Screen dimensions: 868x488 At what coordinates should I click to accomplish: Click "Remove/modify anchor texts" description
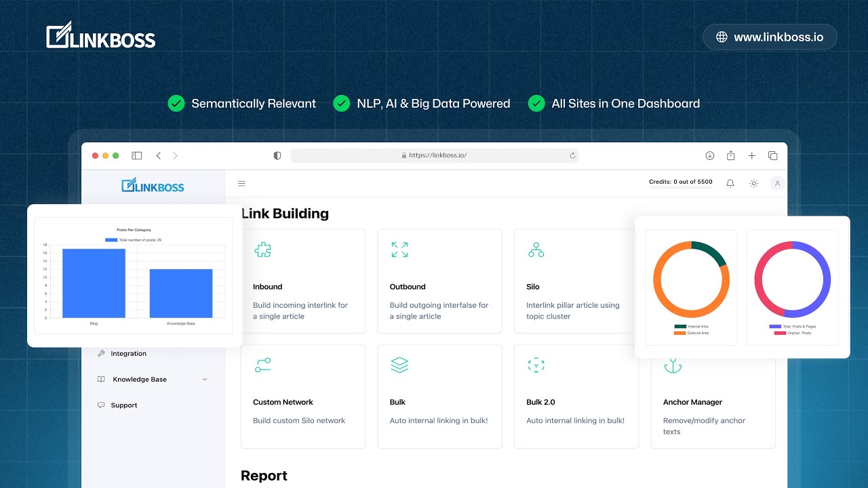704,426
